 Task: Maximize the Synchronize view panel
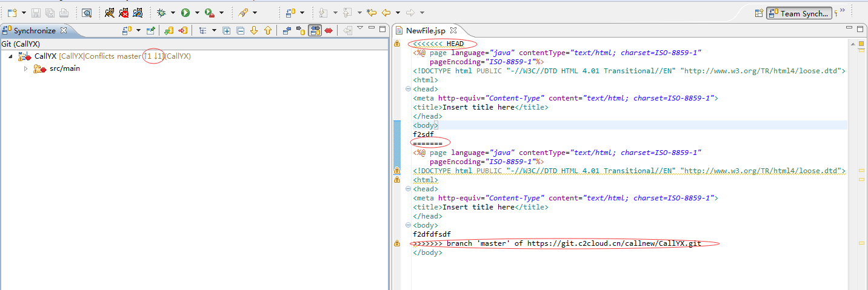(x=382, y=28)
